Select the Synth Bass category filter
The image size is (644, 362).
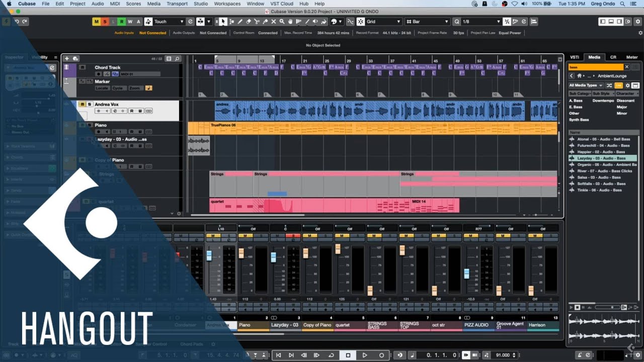click(x=579, y=120)
